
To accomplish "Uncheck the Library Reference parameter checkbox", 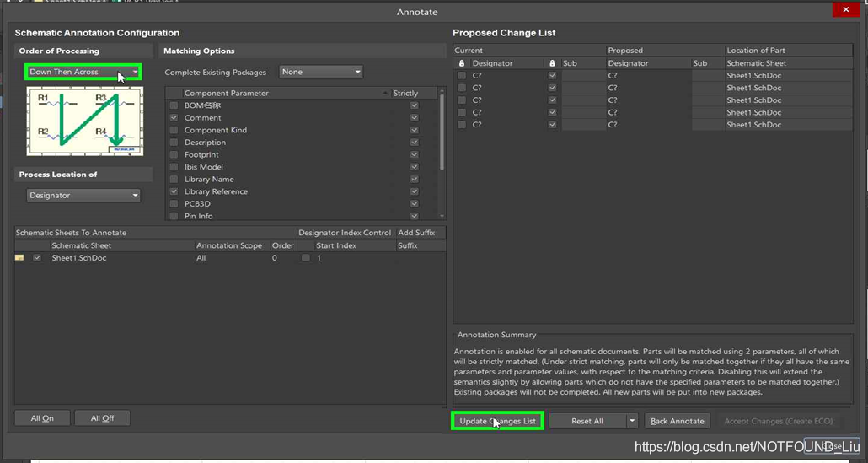I will pos(174,191).
